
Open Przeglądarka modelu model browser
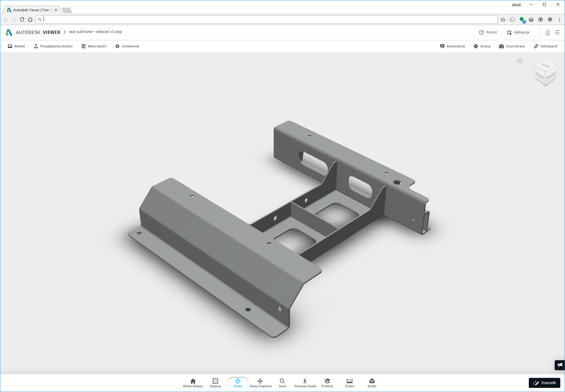click(x=53, y=46)
